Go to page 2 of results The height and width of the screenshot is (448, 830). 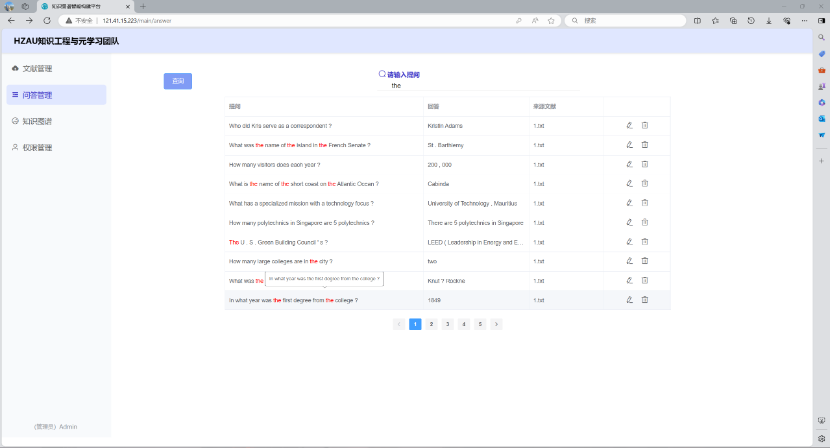click(x=431, y=324)
